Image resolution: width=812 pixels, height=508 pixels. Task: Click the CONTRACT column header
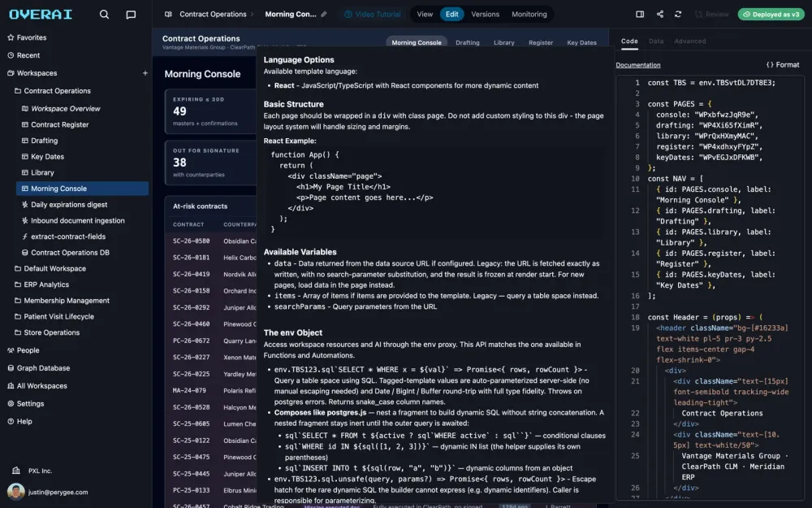[x=188, y=224]
